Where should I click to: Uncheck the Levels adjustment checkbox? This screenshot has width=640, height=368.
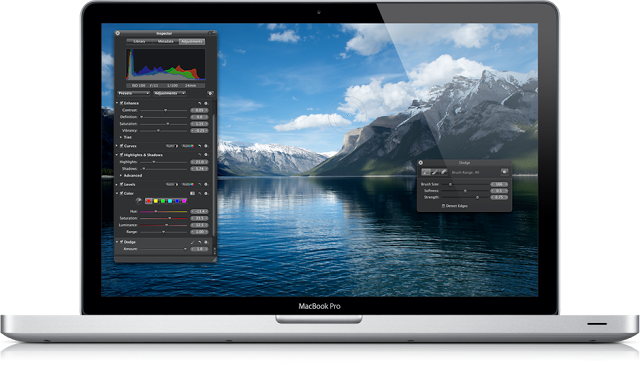[x=122, y=184]
